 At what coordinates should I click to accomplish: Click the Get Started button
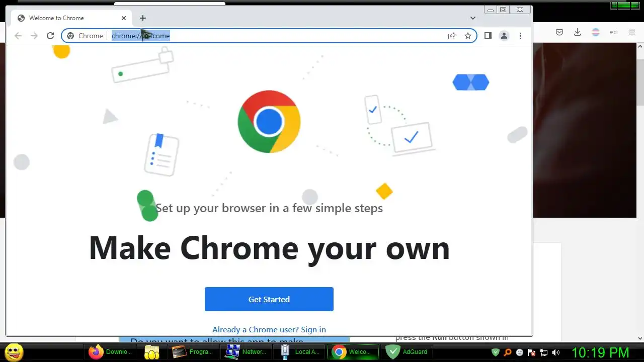pos(269,299)
